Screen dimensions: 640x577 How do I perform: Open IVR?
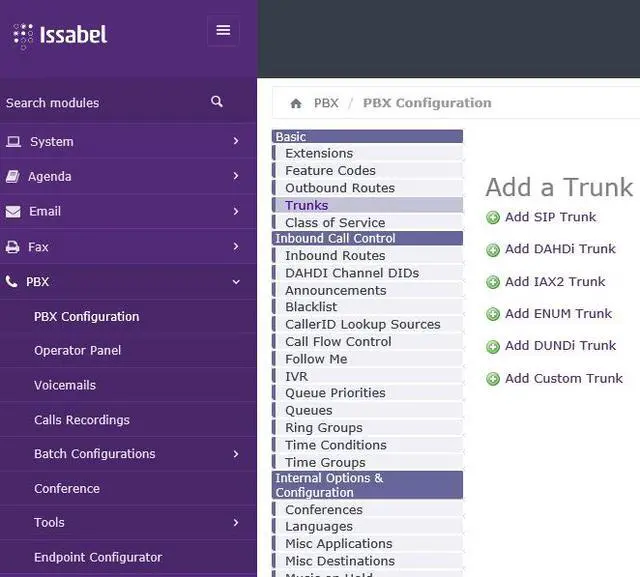(367, 376)
